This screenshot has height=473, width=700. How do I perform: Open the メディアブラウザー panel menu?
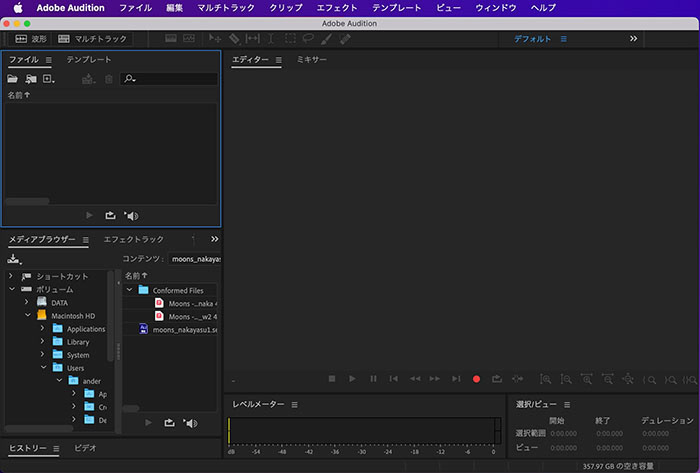pyautogui.click(x=86, y=240)
